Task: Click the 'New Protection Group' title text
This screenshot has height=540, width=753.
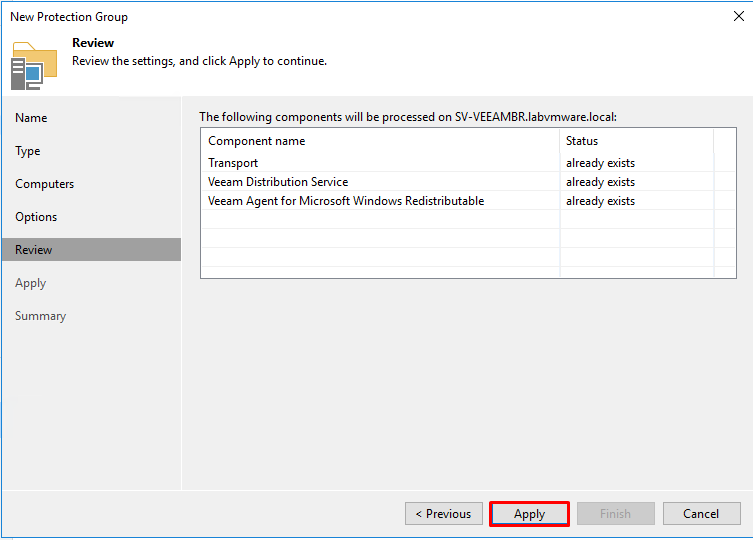Action: [x=69, y=17]
